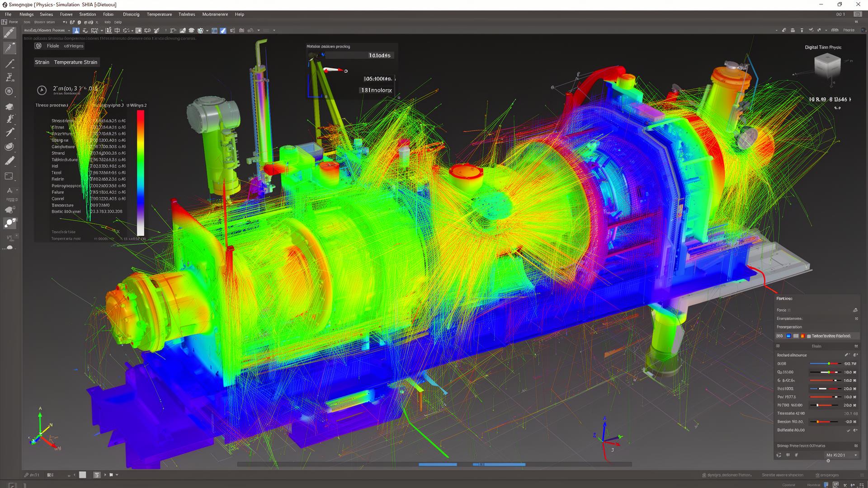Click the blue timeline segment at viewport bottom
868x488 pixels.
[438, 464]
